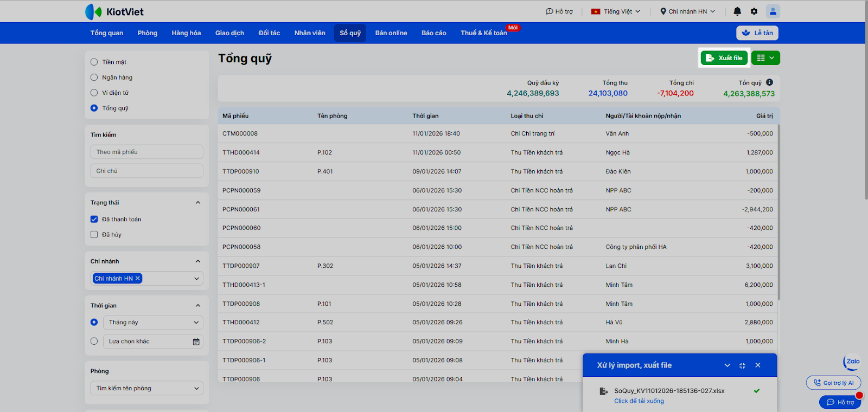
Task: Enable the Đã hủy checkbox
Action: [94, 235]
